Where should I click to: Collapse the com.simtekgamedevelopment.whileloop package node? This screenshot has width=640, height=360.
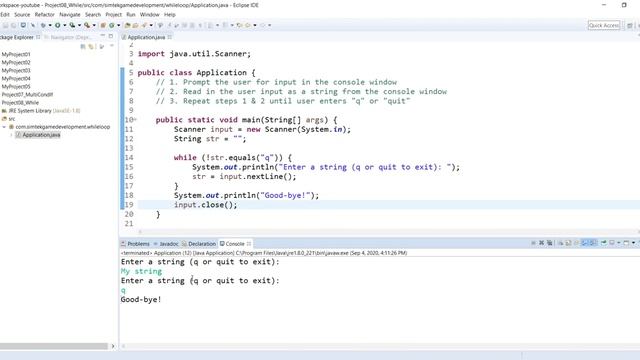(4, 127)
